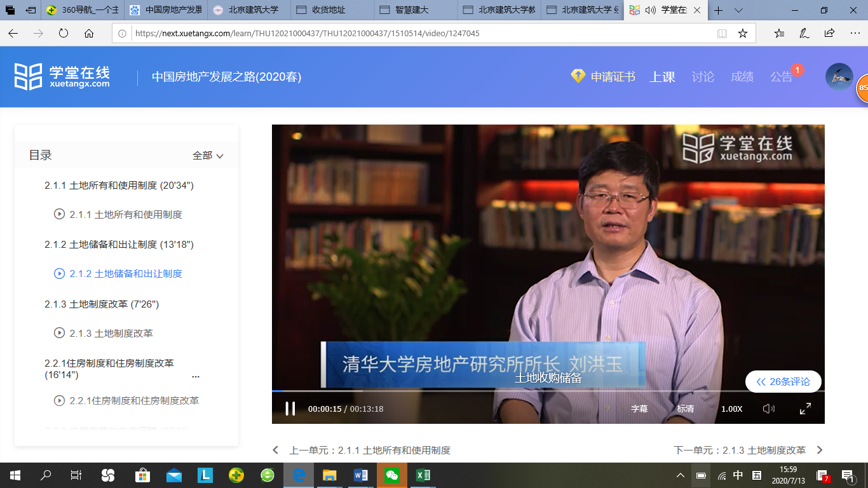This screenshot has height=488, width=868.
Task: Toggle subtitles with 字幕 button
Action: click(x=639, y=409)
